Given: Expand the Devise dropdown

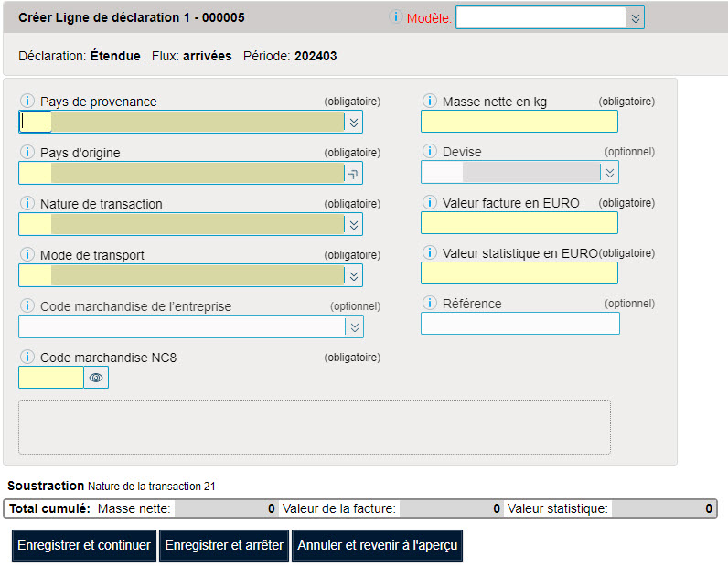Looking at the screenshot, I should (x=610, y=173).
